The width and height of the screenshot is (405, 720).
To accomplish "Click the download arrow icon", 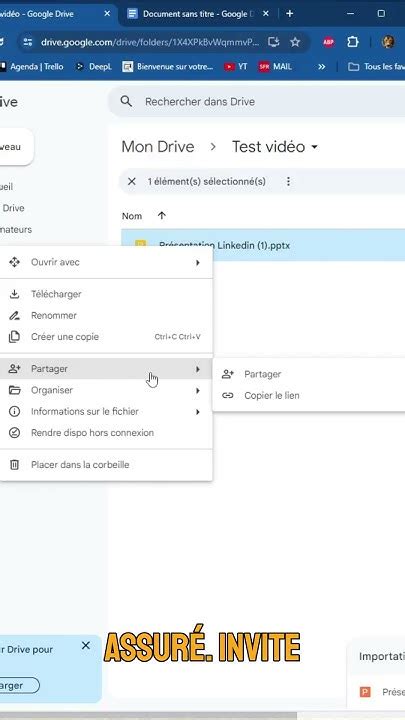I will pos(15,294).
